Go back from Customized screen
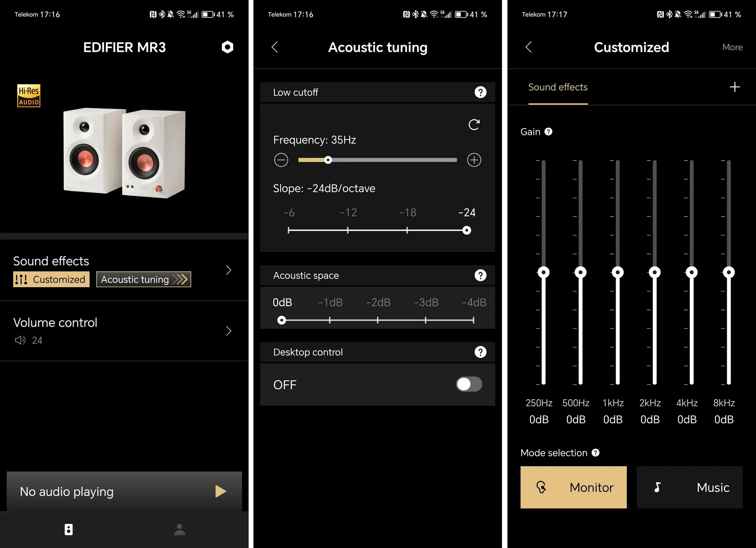756x548 pixels. coord(529,47)
